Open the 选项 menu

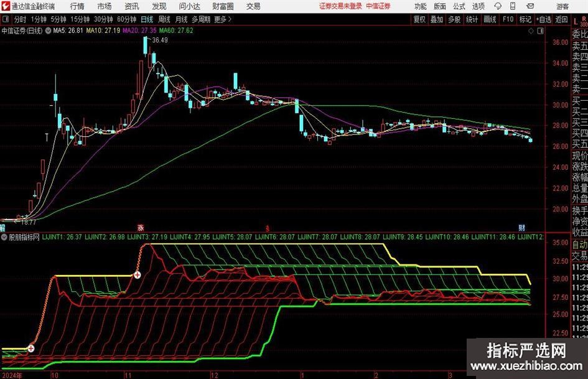pyautogui.click(x=478, y=6)
